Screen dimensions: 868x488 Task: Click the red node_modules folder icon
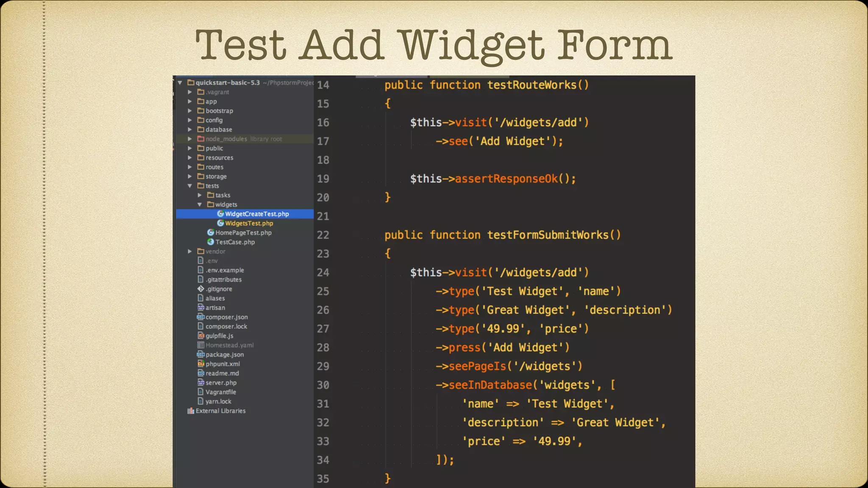pyautogui.click(x=201, y=139)
